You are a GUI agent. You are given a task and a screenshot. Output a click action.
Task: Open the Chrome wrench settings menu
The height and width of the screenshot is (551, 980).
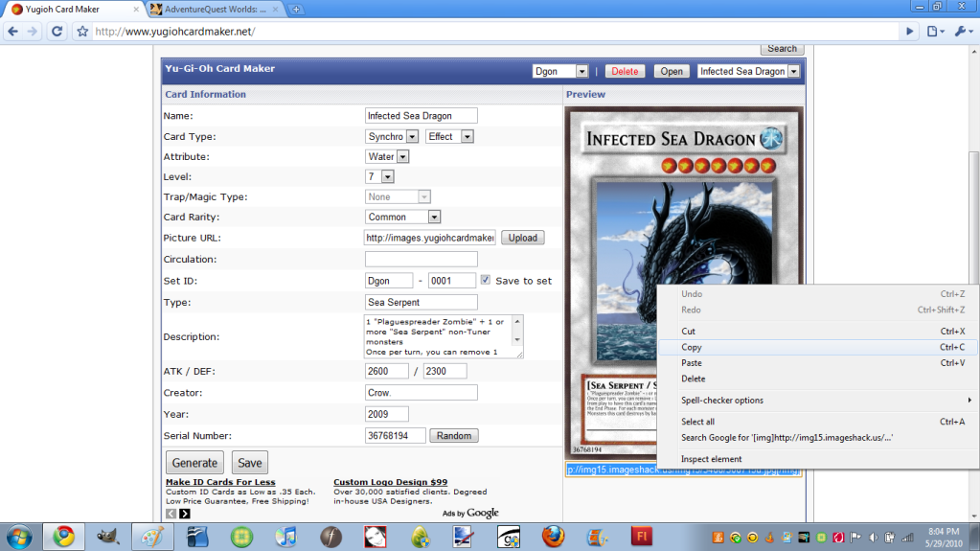[x=961, y=32]
